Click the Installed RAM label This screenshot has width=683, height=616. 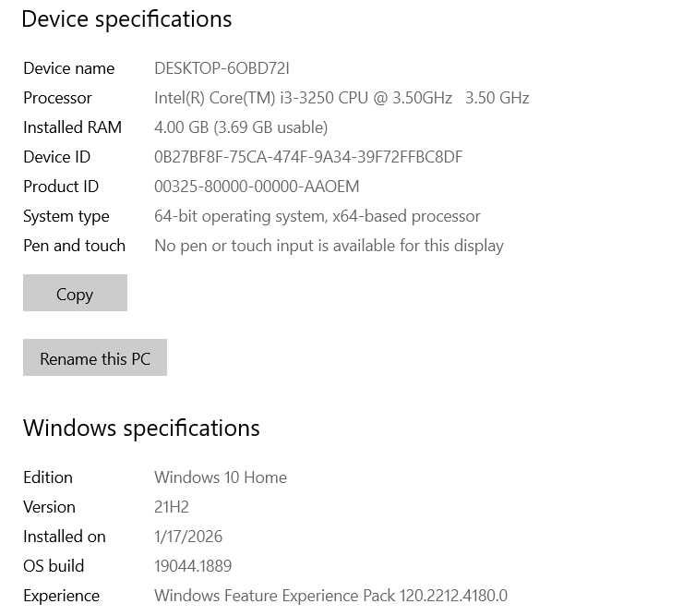(x=72, y=127)
